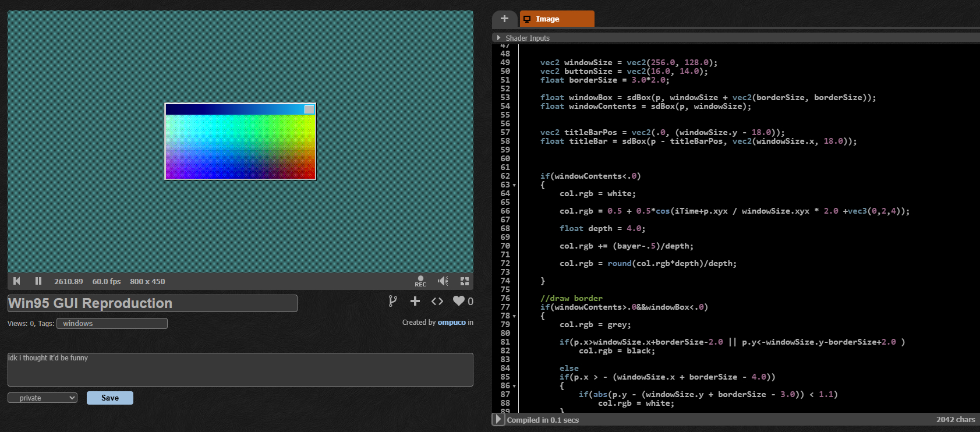Screen dimensions: 980x432
Task: Fork this shader with the branch icon
Action: coord(393,301)
